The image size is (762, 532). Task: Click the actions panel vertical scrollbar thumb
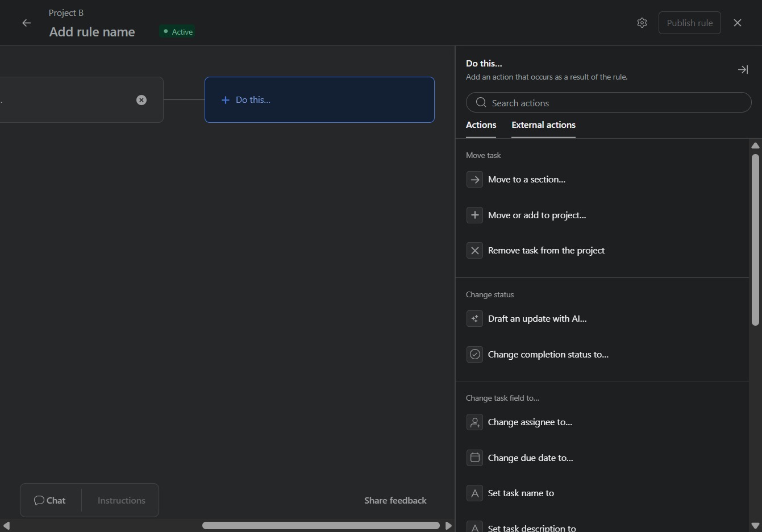pyautogui.click(x=755, y=239)
